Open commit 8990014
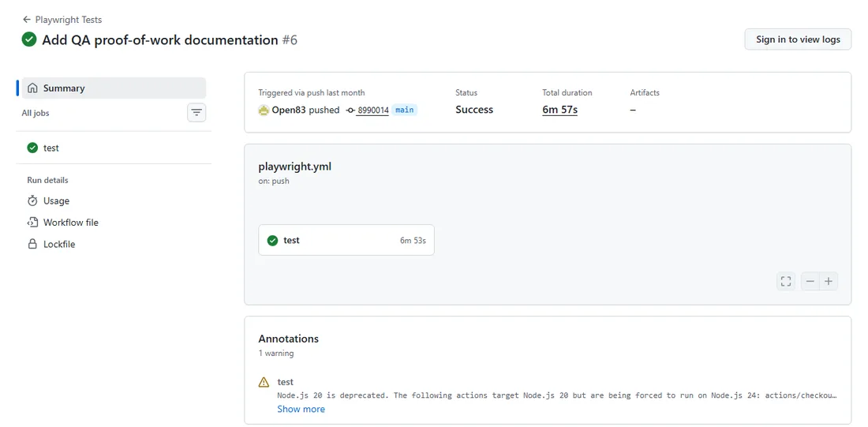 point(373,110)
